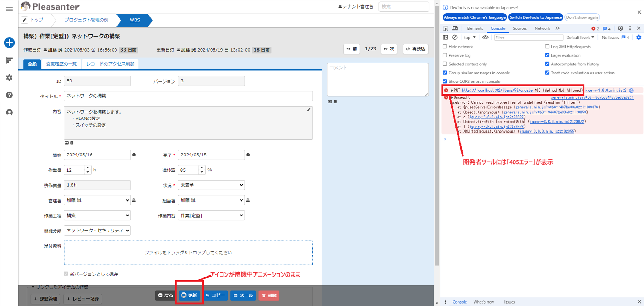Image resolution: width=644 pixels, height=306 pixels.
Task: Click the pencil edit icon beside トップ breadcrumb
Action: 24,20
